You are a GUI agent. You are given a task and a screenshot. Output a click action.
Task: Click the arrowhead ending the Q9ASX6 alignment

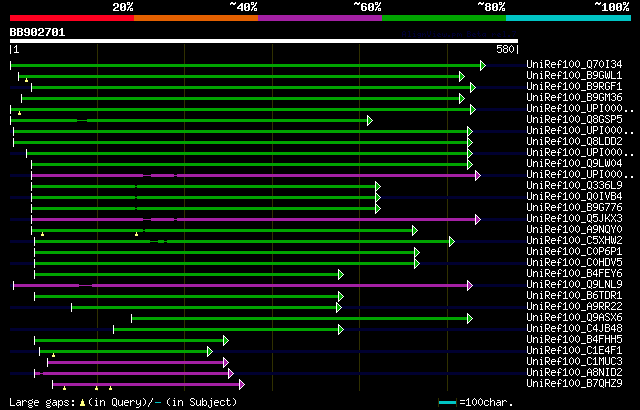(x=470, y=319)
